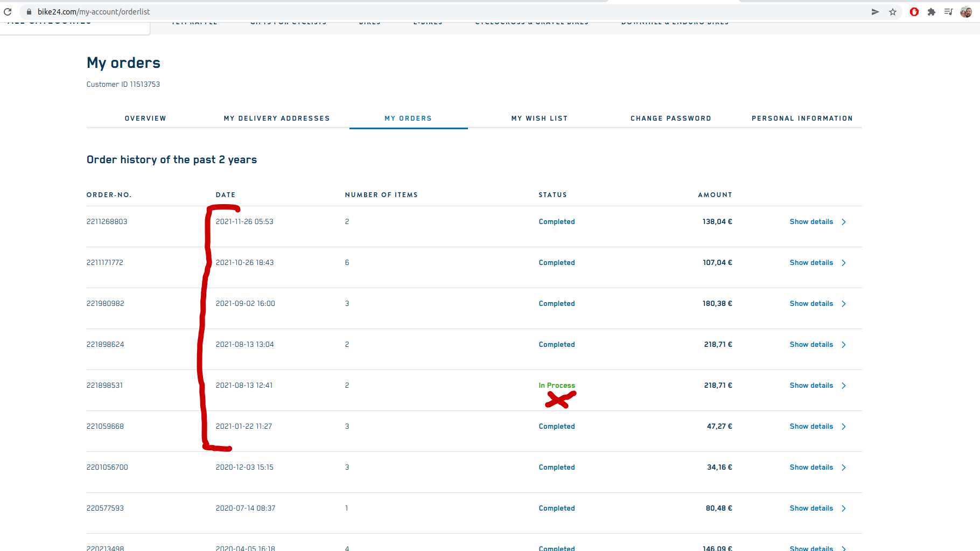Switch to the Overview tab
Image resolution: width=980 pixels, height=551 pixels.
point(145,118)
